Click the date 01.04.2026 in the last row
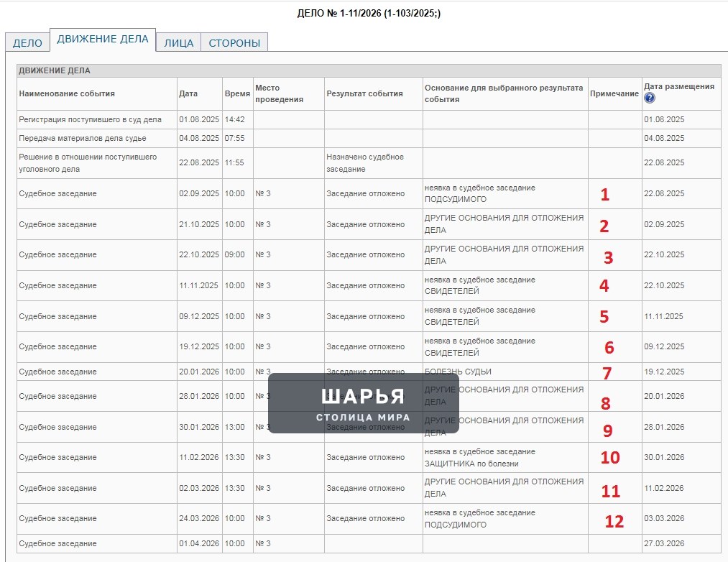 [x=199, y=543]
